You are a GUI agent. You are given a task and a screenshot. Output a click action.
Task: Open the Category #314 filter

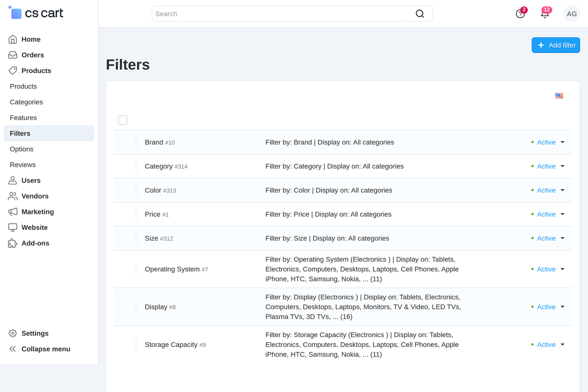(166, 166)
